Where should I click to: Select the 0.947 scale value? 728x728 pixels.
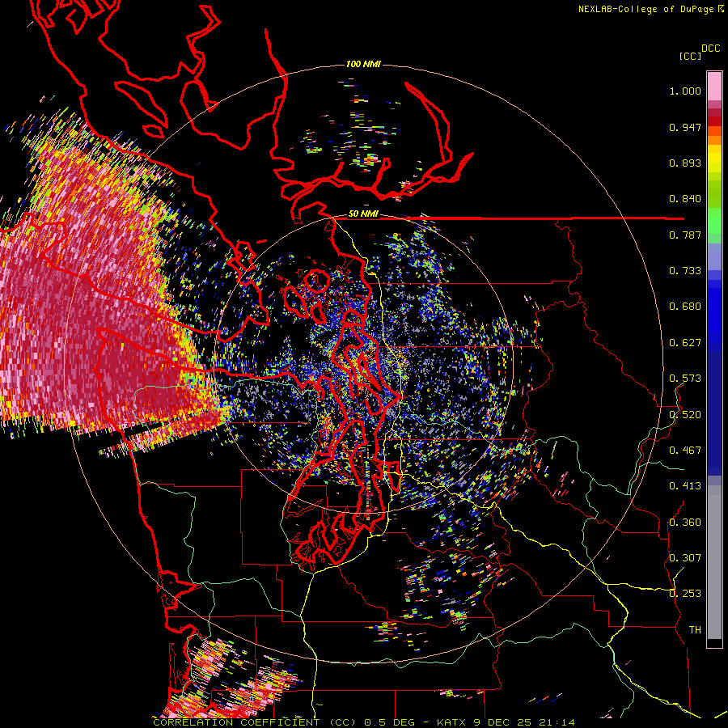tap(685, 127)
